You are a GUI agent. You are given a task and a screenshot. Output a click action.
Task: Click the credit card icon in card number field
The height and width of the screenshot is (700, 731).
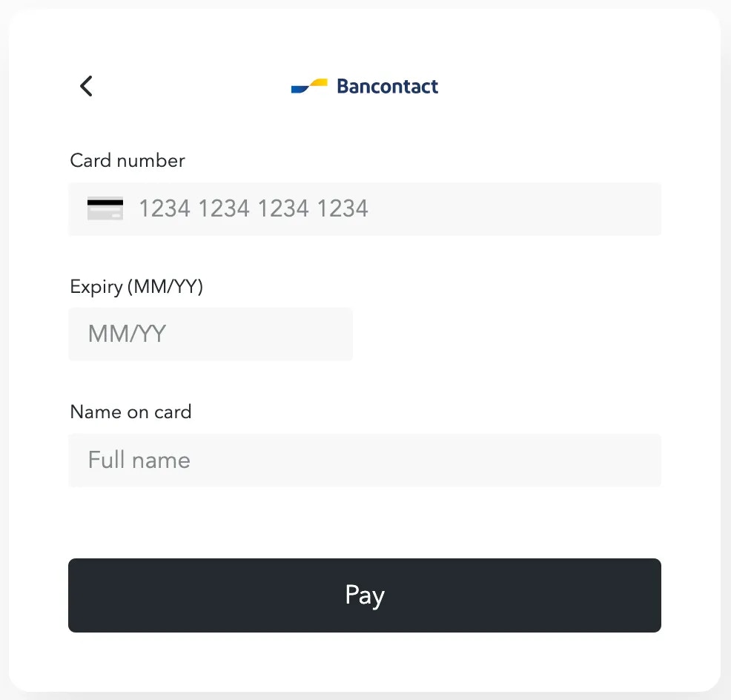(105, 208)
